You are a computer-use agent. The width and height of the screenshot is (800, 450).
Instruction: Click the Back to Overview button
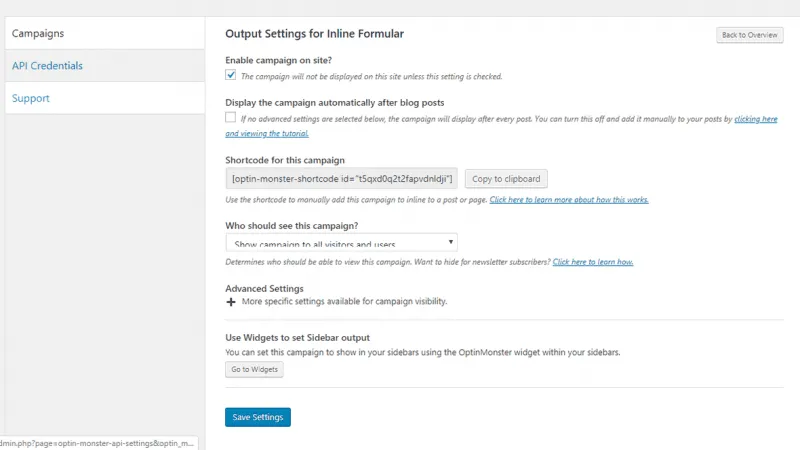(749, 35)
